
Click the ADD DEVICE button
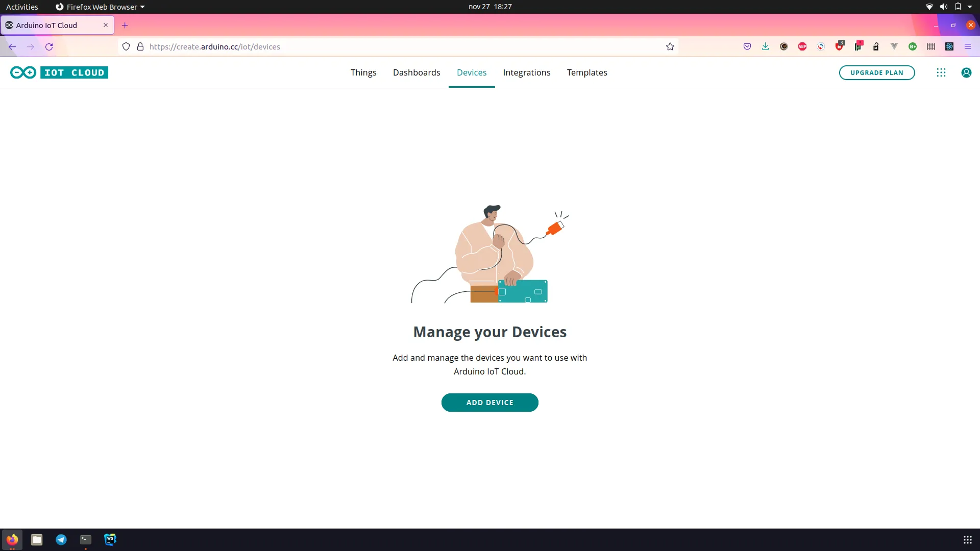tap(489, 402)
